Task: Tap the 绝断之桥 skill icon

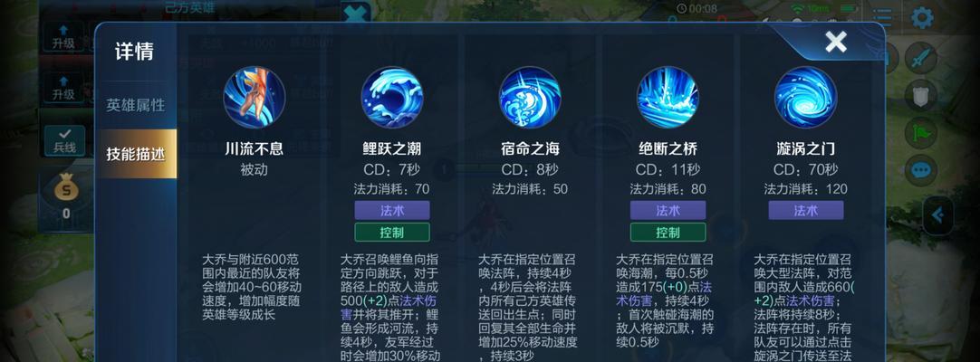Action: 668,98
